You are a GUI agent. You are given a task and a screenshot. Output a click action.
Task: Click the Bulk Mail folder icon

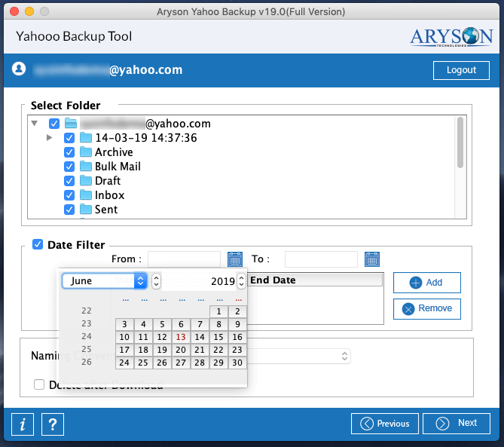(x=85, y=167)
